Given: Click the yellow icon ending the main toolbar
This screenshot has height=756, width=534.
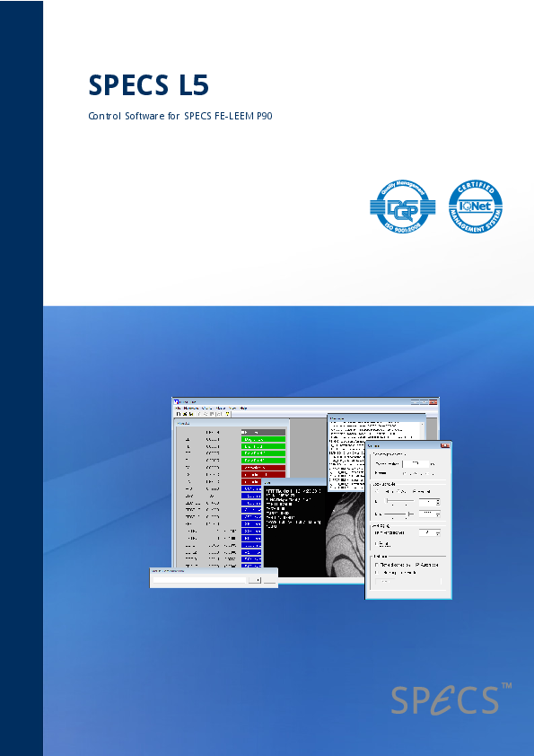Looking at the screenshot, I should pyautogui.click(x=227, y=414).
